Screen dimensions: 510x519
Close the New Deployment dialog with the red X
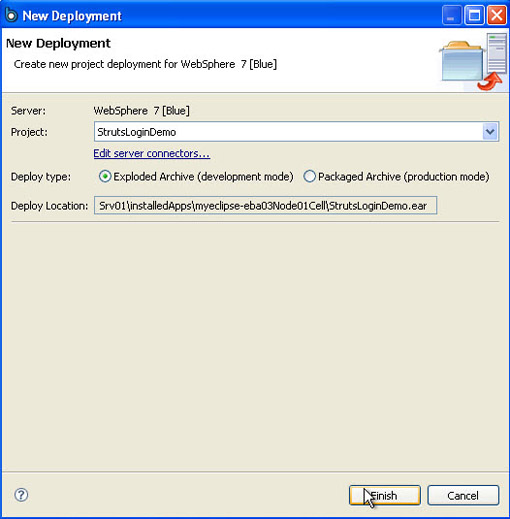(497, 15)
